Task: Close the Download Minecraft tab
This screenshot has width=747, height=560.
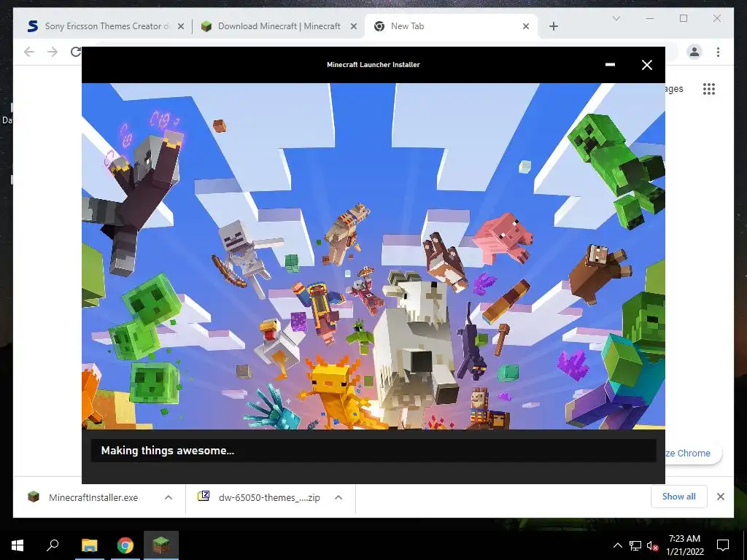Action: click(354, 27)
